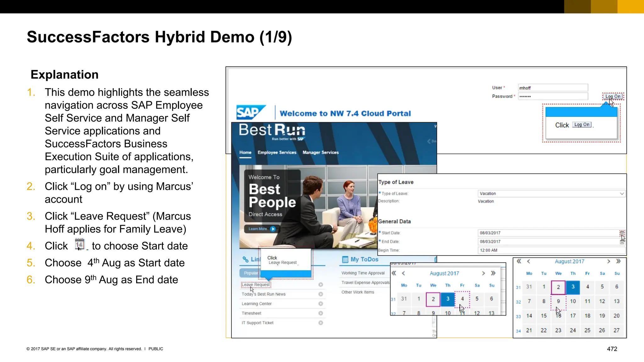Click the SAP logo in portal header
This screenshot has width=644, height=362.
(x=251, y=112)
